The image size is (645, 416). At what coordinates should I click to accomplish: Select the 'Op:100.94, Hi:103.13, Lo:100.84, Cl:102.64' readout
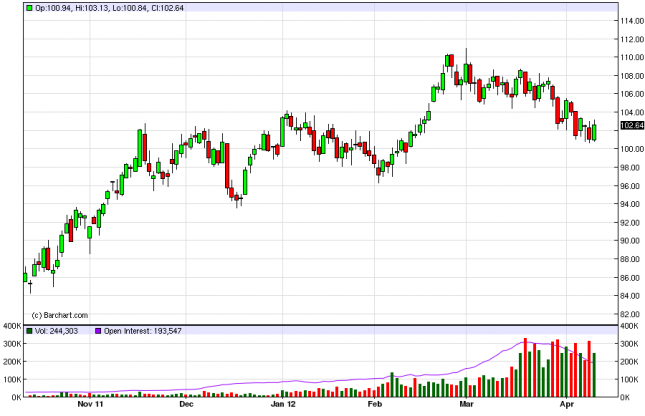coord(109,8)
